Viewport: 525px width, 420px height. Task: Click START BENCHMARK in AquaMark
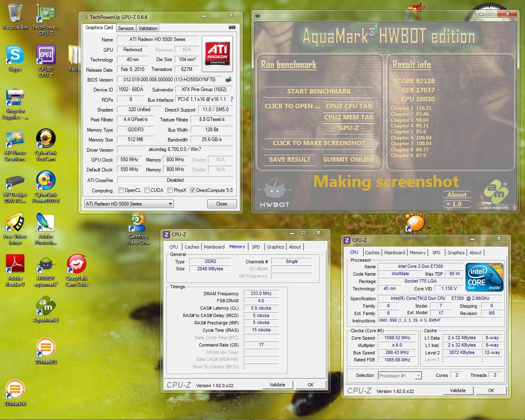319,91
